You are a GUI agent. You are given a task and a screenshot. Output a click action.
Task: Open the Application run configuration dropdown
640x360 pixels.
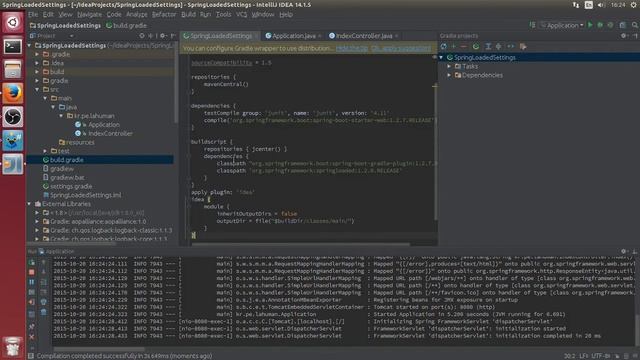[x=562, y=25]
